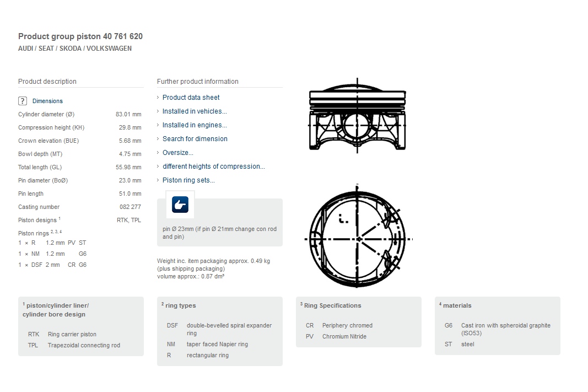Viewport: 588px width, 392px height.
Task: Click the blue pointing hand note icon
Action: point(180,205)
